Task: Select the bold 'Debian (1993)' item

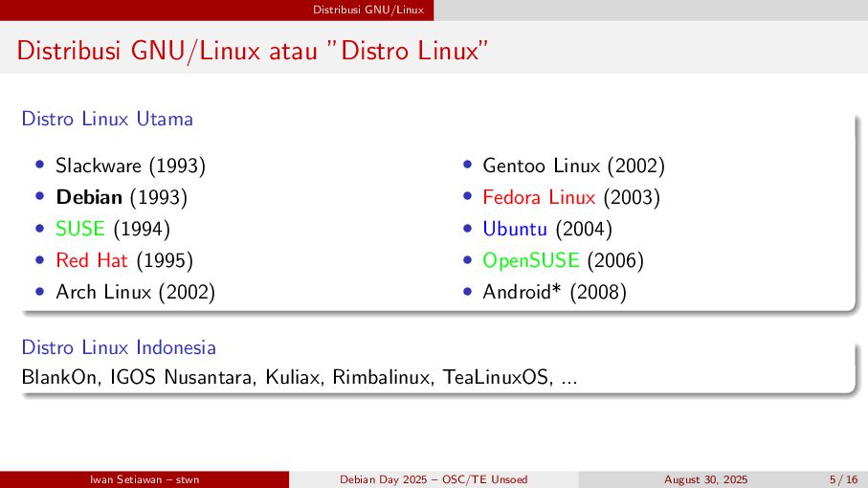Action: tap(122, 197)
